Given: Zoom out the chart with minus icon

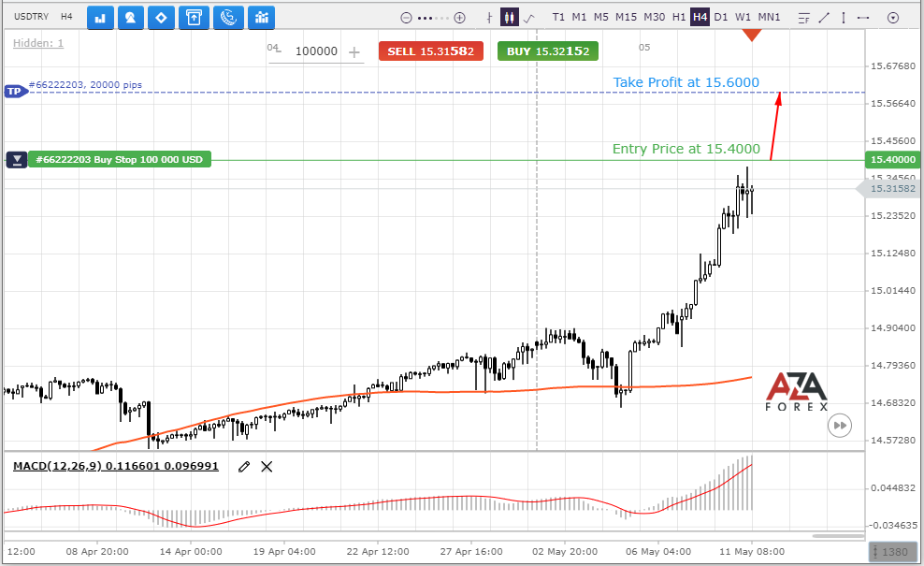Looking at the screenshot, I should (x=406, y=18).
